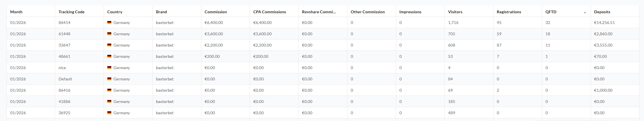
Task: Click the baxterbet brand in the 86416 row
Action: pos(165,90)
